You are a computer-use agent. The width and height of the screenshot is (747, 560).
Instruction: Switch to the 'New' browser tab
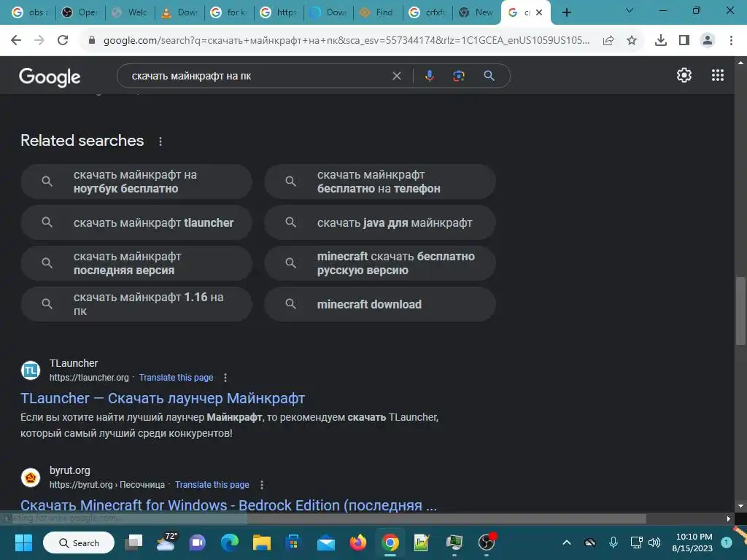point(477,12)
